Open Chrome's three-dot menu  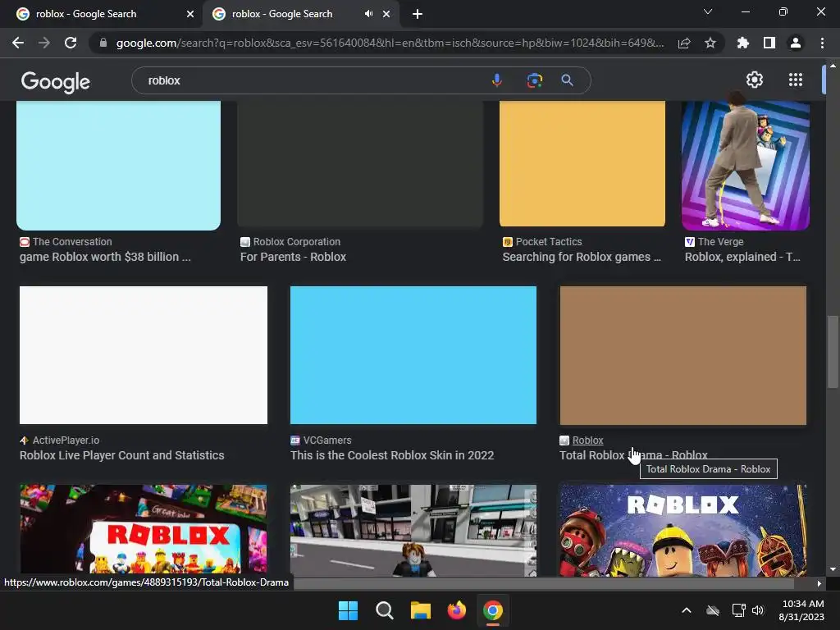[x=822, y=43]
